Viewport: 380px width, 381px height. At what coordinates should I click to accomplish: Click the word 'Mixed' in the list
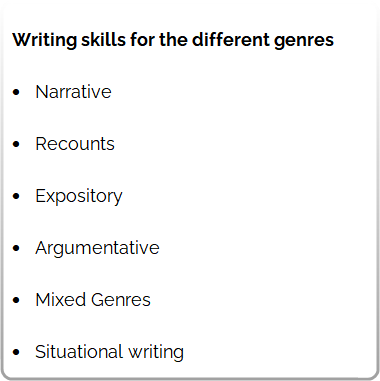[x=61, y=300]
